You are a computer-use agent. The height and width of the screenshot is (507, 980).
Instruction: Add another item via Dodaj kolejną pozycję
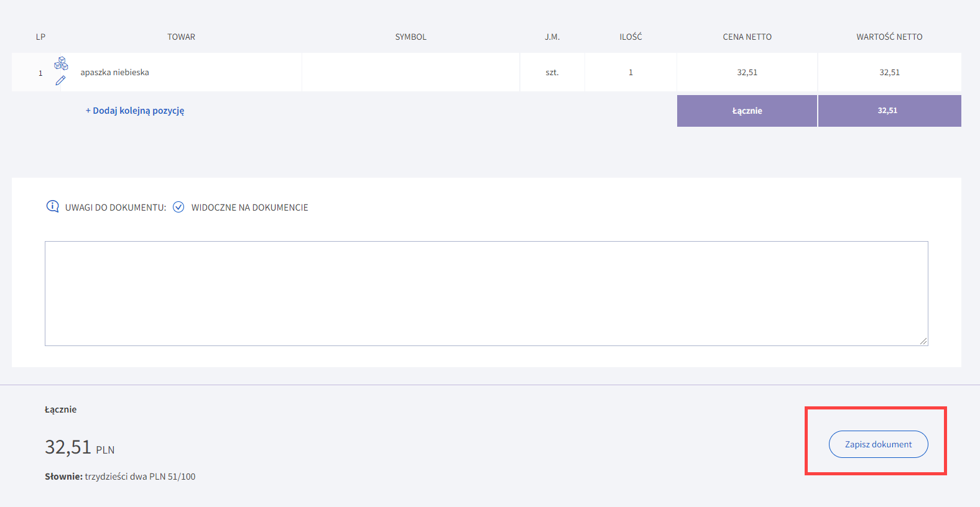(135, 111)
